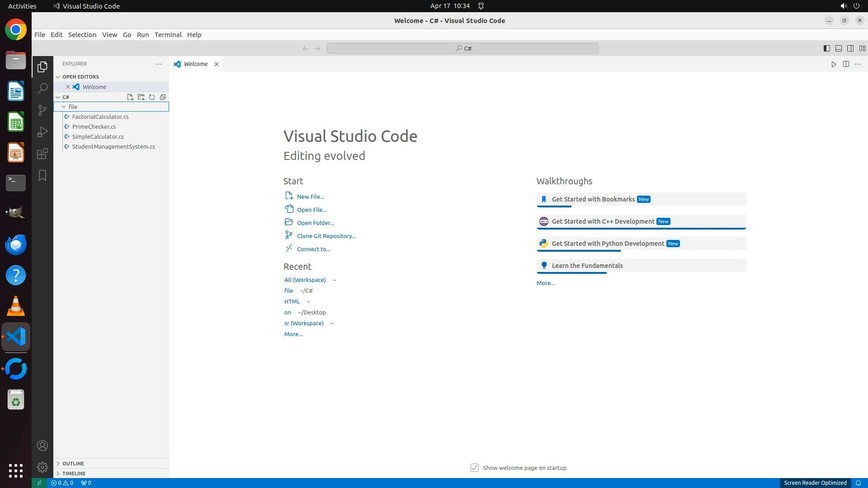This screenshot has width=868, height=488.
Task: Click the command center search box
Action: coord(462,48)
